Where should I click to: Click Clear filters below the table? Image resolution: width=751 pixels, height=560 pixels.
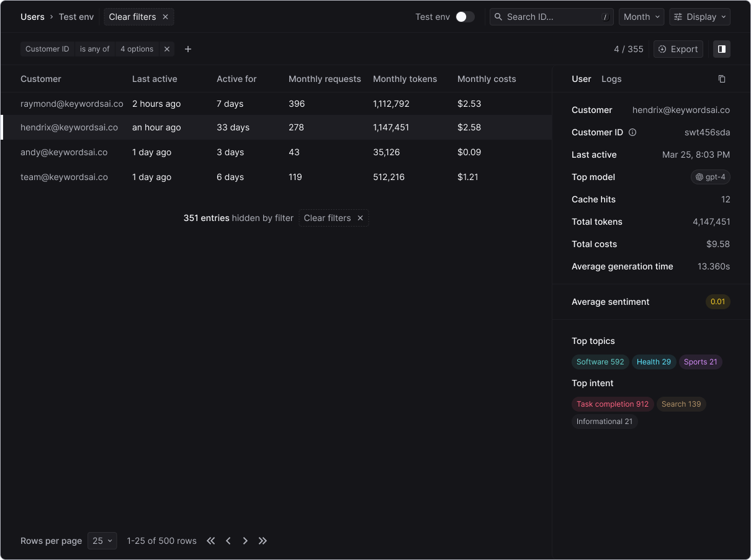333,218
